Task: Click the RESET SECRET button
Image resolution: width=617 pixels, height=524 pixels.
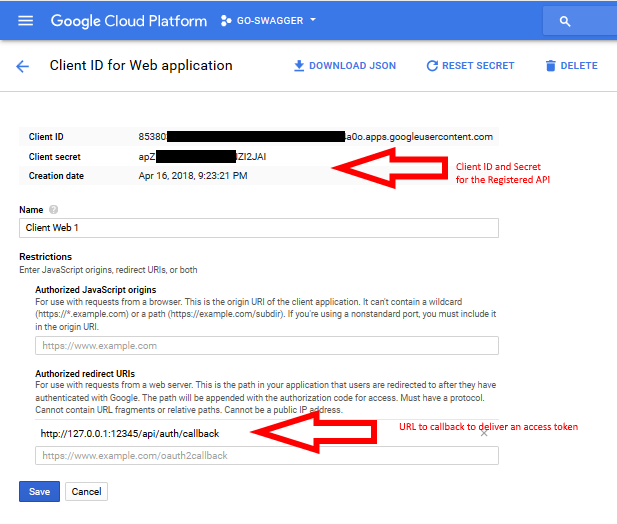Action: pyautogui.click(x=471, y=66)
